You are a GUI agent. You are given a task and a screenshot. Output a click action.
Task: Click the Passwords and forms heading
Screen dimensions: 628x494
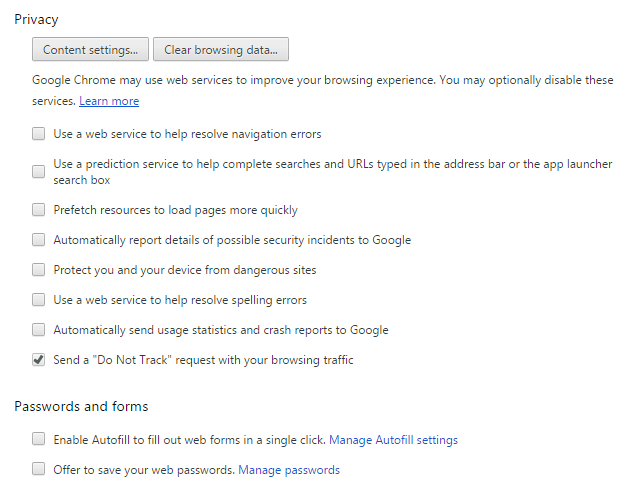81,406
